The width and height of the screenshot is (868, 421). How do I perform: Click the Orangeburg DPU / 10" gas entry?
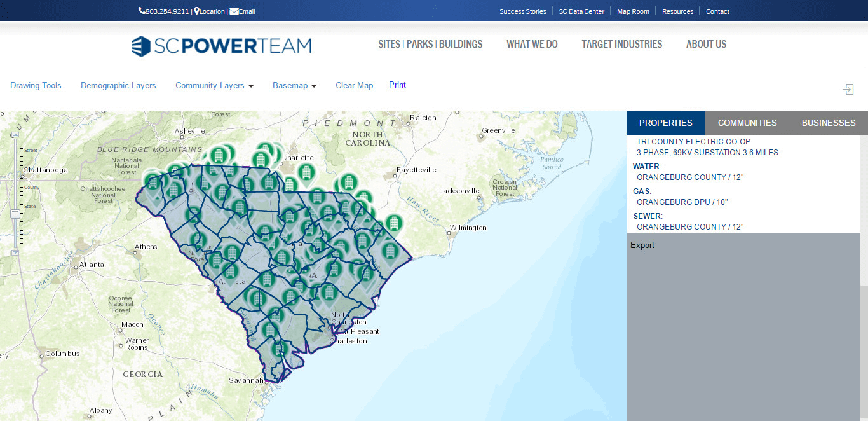682,202
